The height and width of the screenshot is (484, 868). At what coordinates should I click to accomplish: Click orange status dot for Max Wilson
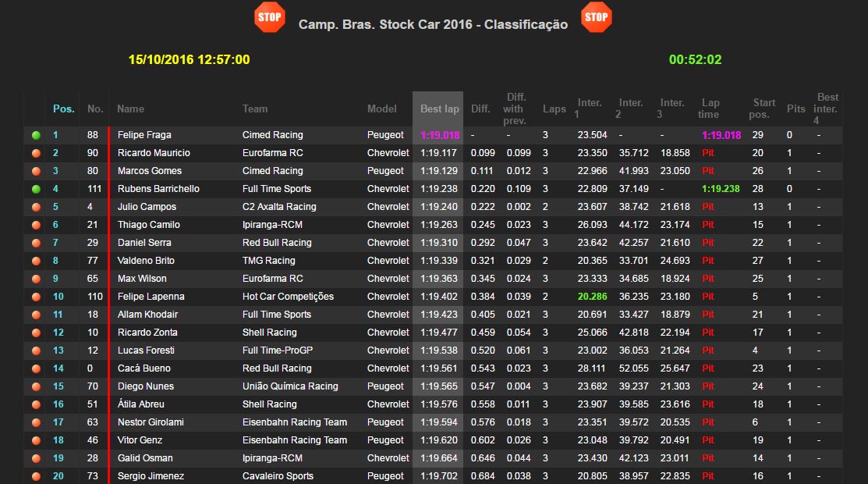[x=36, y=279]
